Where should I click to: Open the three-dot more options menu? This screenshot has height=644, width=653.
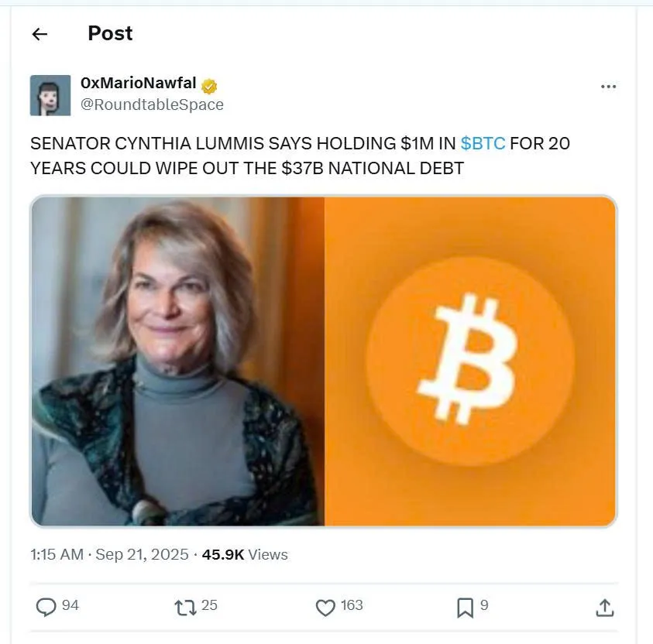(x=608, y=87)
